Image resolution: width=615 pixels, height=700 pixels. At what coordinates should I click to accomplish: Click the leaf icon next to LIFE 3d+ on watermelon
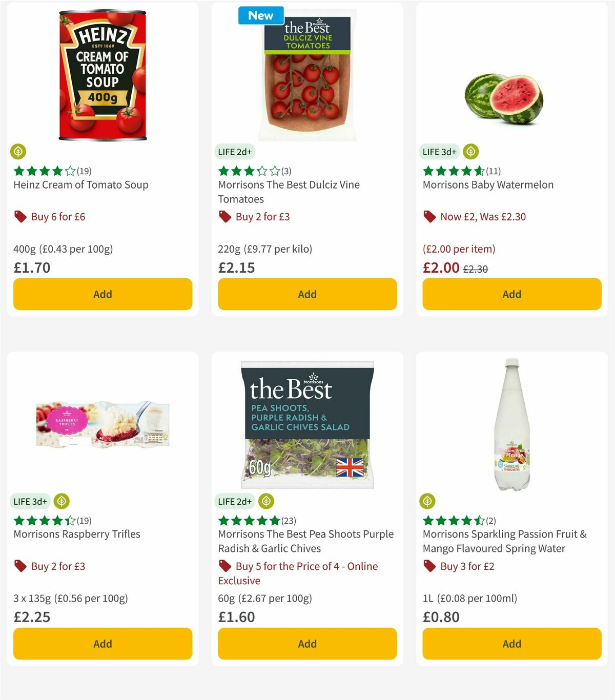[470, 152]
